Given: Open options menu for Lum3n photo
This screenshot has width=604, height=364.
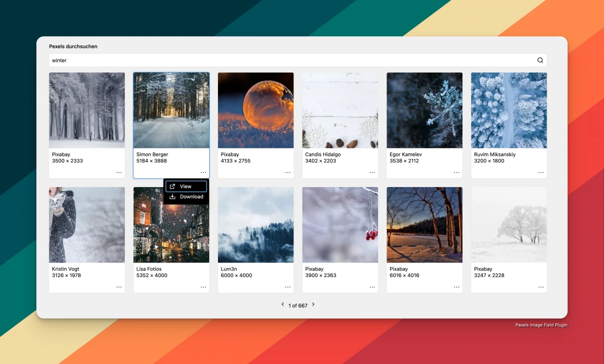Looking at the screenshot, I should 288,287.
